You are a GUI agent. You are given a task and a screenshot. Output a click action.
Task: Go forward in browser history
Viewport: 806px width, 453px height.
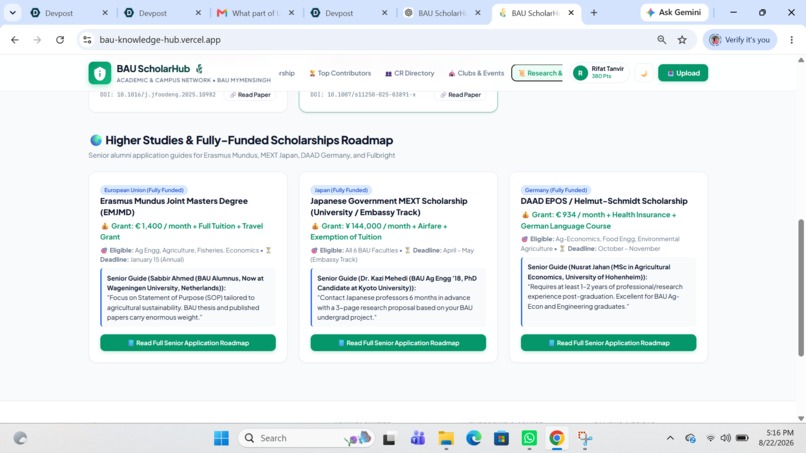pos(37,40)
